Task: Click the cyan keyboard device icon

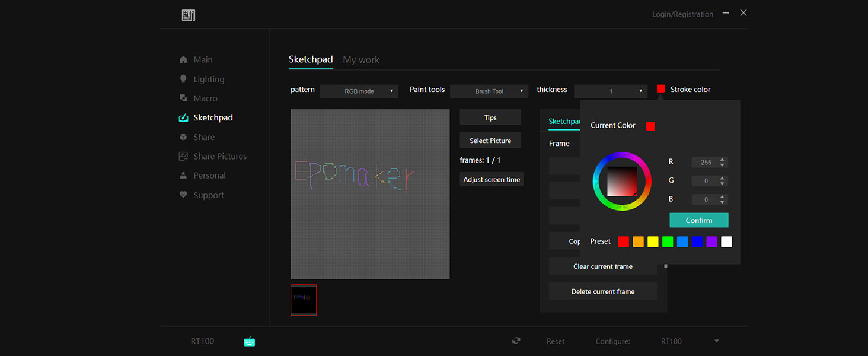Action: point(250,341)
